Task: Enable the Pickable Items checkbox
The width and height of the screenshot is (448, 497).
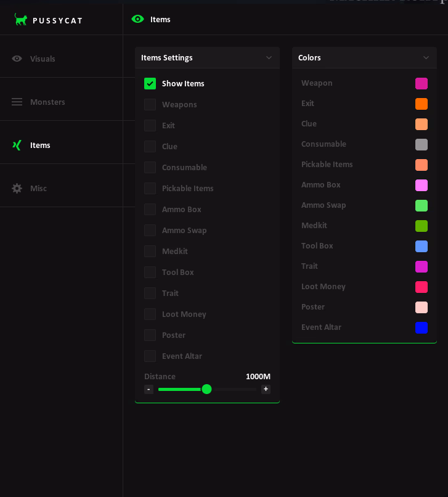Action: (x=150, y=188)
